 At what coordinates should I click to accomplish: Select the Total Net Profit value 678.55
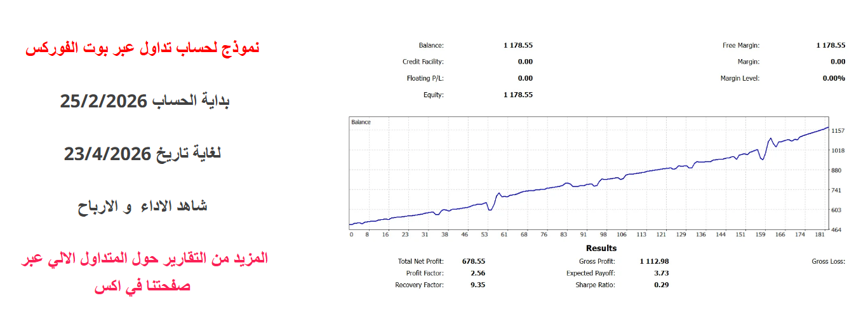(473, 261)
